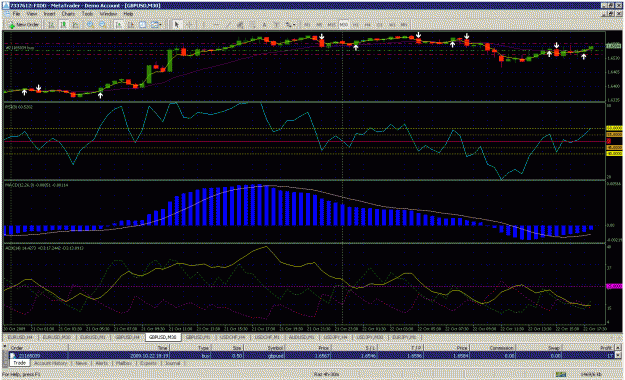
Task: Switch to the EURUSD,M1 chart tab
Action: point(93,337)
